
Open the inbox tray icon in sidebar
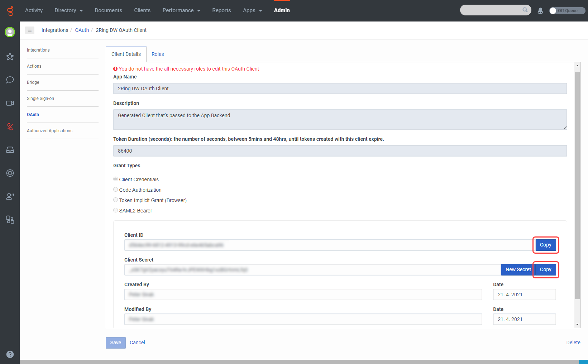pyautogui.click(x=10, y=150)
